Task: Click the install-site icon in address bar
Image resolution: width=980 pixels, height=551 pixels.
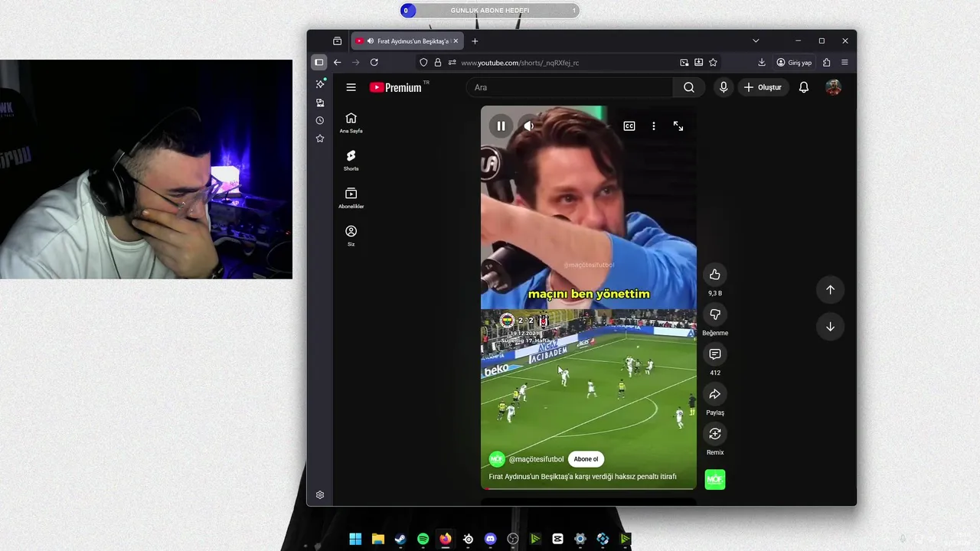Action: pos(698,63)
